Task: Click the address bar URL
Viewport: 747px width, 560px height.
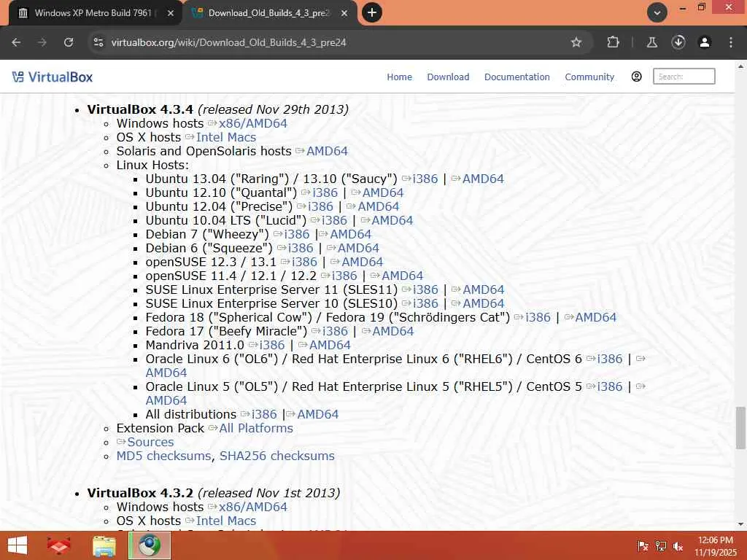Action: click(228, 42)
